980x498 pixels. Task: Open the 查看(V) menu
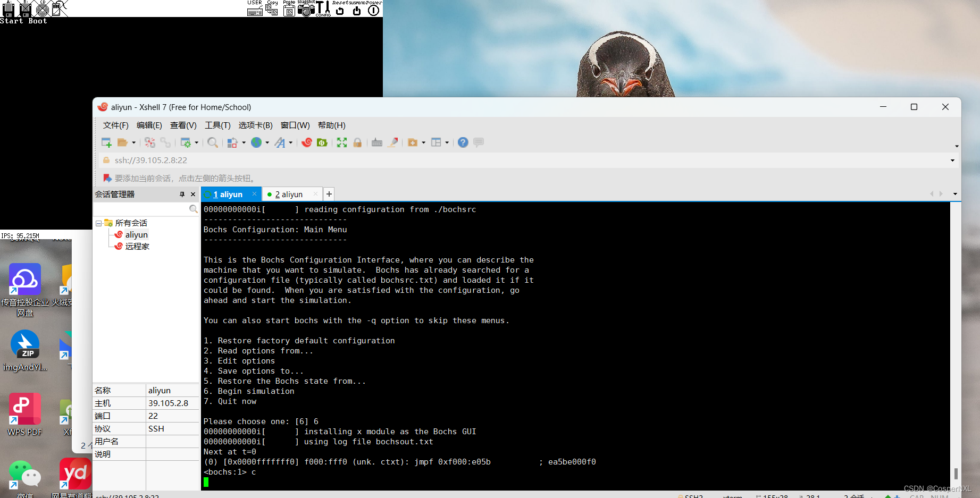(183, 125)
